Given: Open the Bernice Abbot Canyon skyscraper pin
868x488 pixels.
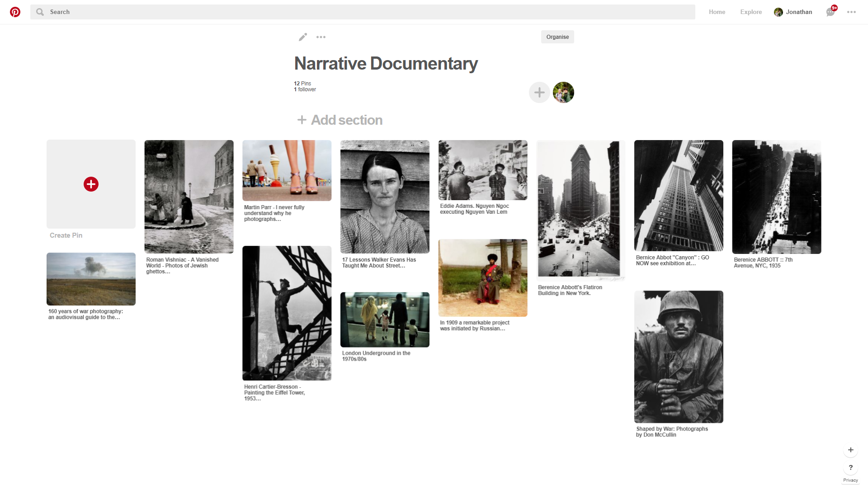Looking at the screenshot, I should point(679,196).
